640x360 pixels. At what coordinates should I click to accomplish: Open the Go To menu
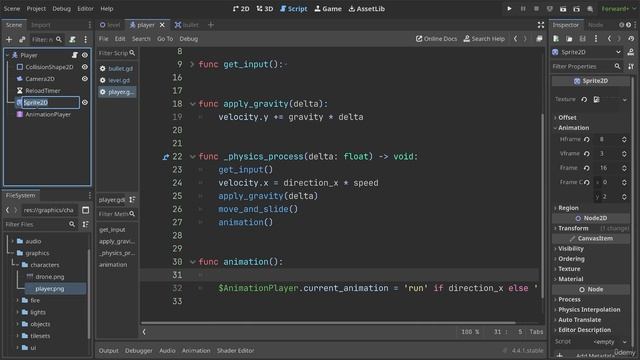(165, 39)
